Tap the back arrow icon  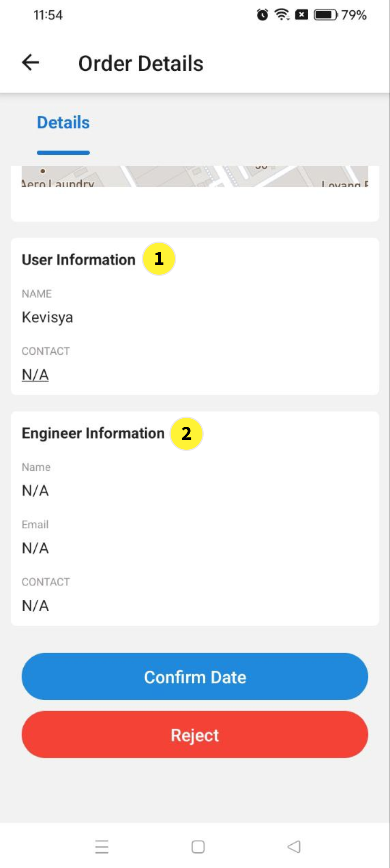30,63
